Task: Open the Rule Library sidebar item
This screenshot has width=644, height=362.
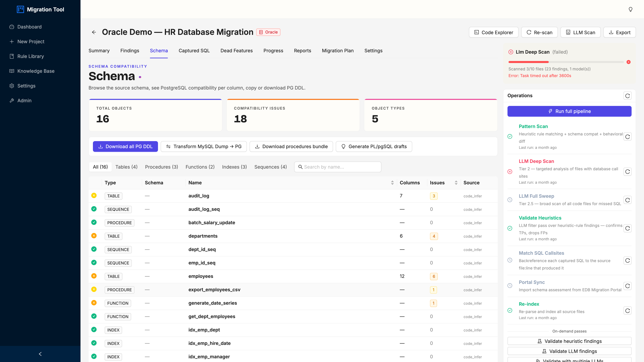Action: pyautogui.click(x=31, y=56)
